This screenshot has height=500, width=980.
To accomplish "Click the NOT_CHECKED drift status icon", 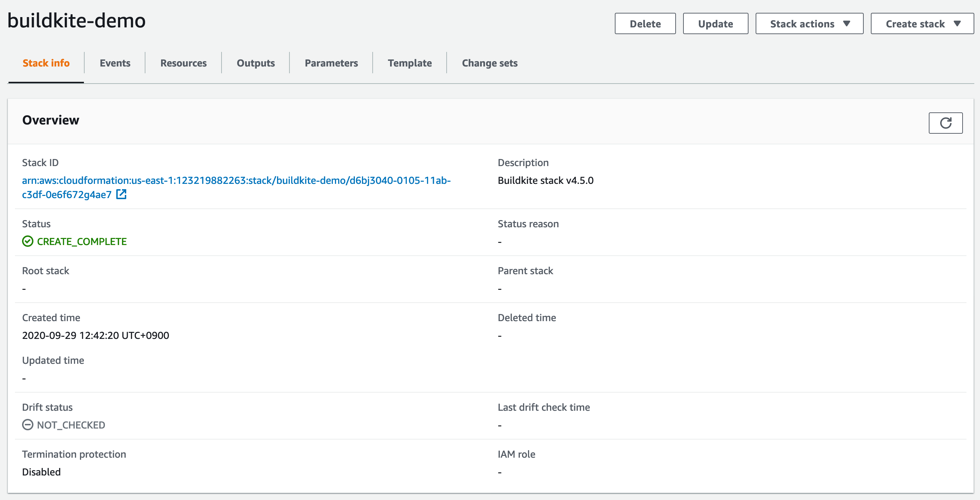I will click(x=28, y=424).
